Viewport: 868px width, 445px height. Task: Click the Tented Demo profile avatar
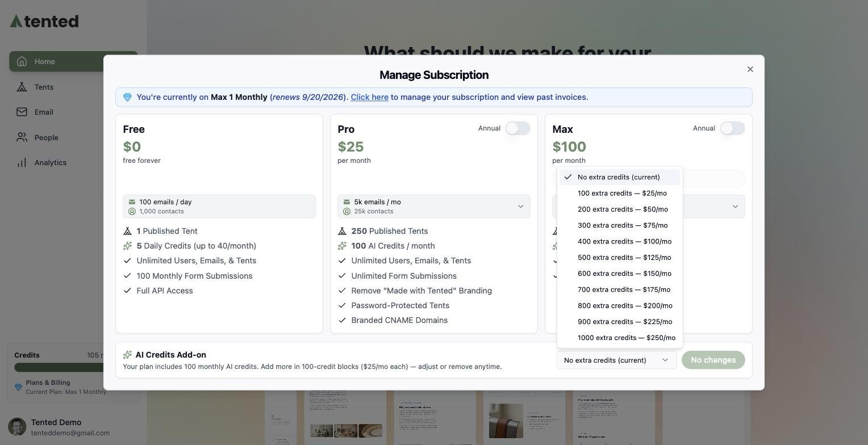point(17,427)
